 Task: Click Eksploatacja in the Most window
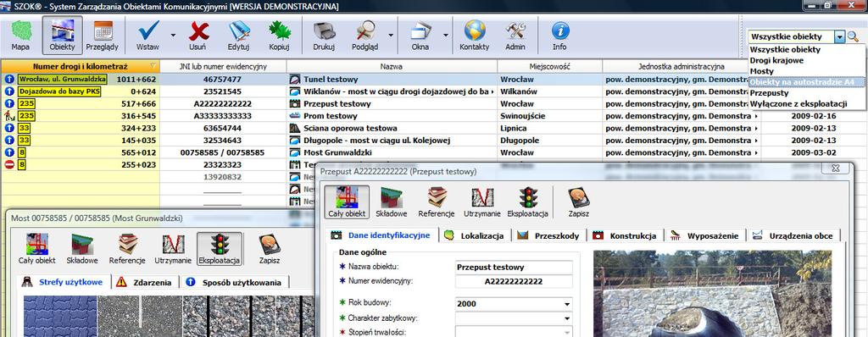tap(220, 248)
